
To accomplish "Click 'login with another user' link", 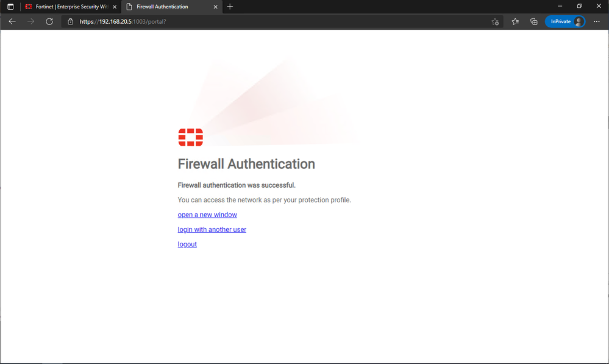I will [212, 229].
